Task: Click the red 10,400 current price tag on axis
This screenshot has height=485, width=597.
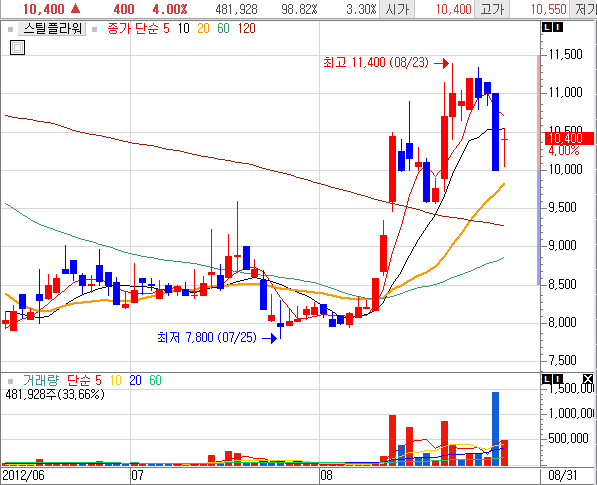Action: [x=569, y=138]
